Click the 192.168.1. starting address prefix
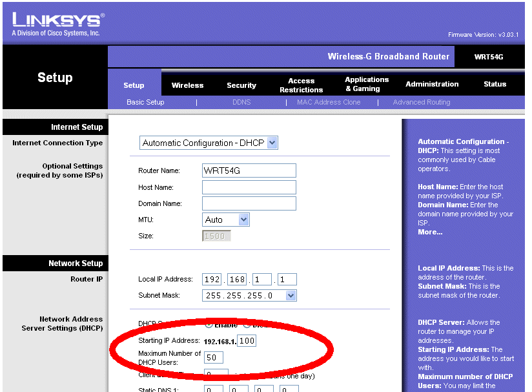This screenshot has height=392, width=532. click(220, 342)
